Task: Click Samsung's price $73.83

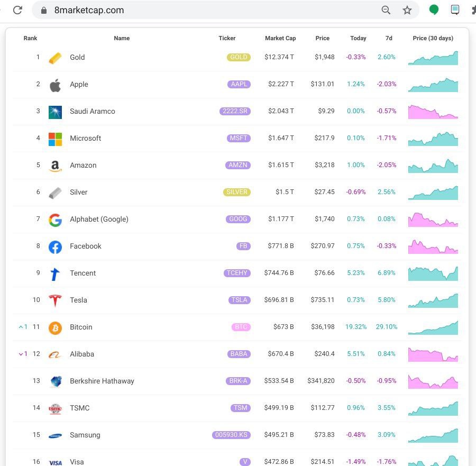Action: pos(325,435)
